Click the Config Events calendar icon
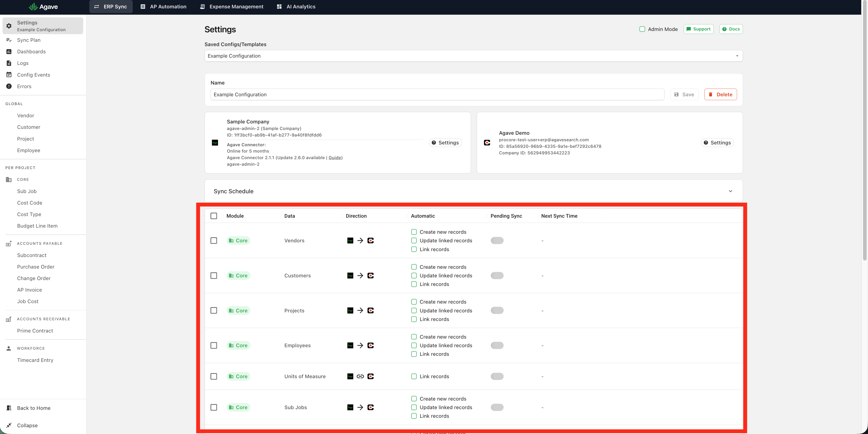The height and width of the screenshot is (434, 868). tap(9, 75)
